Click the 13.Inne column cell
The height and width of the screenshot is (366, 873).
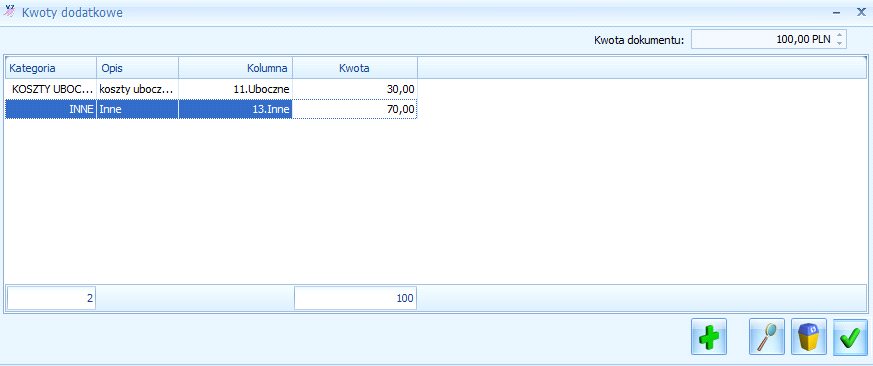pyautogui.click(x=236, y=109)
